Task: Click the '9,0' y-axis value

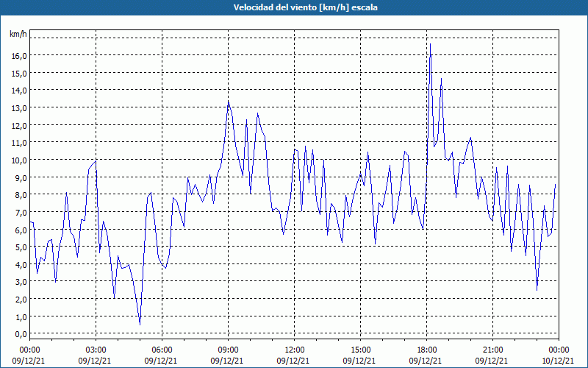Action: click(x=21, y=177)
